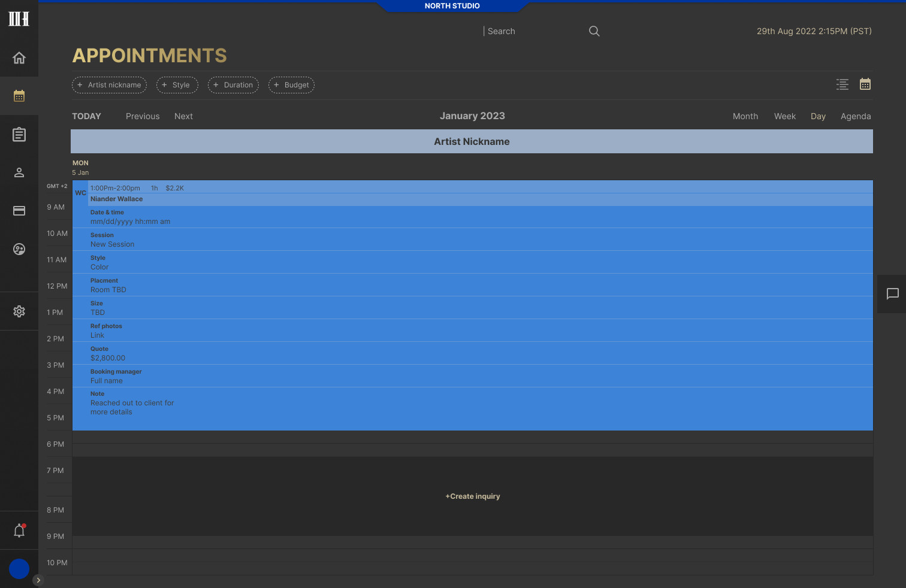Screen dimensions: 906x588
Task: Click the Artist Nickname column header
Action: pos(472,141)
